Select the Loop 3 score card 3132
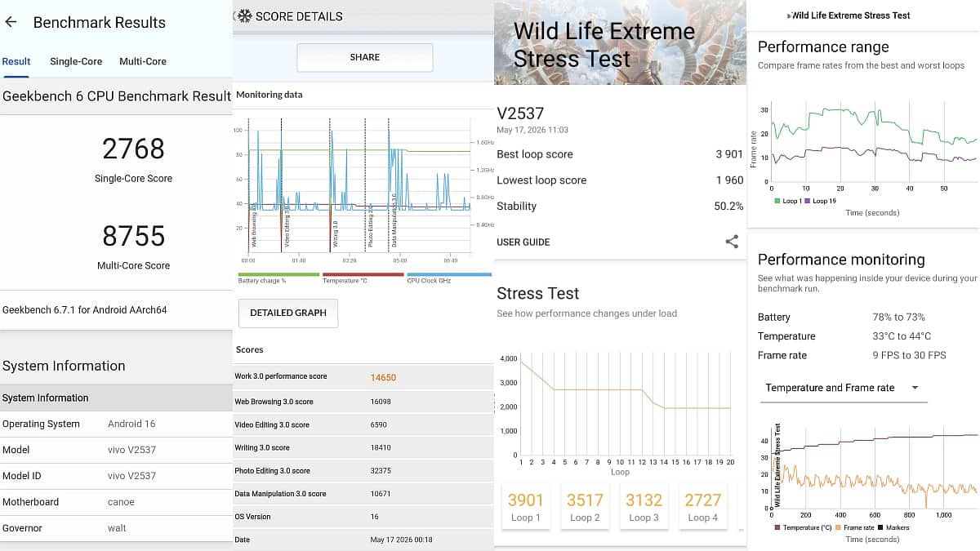This screenshot has width=980, height=551. tap(644, 505)
